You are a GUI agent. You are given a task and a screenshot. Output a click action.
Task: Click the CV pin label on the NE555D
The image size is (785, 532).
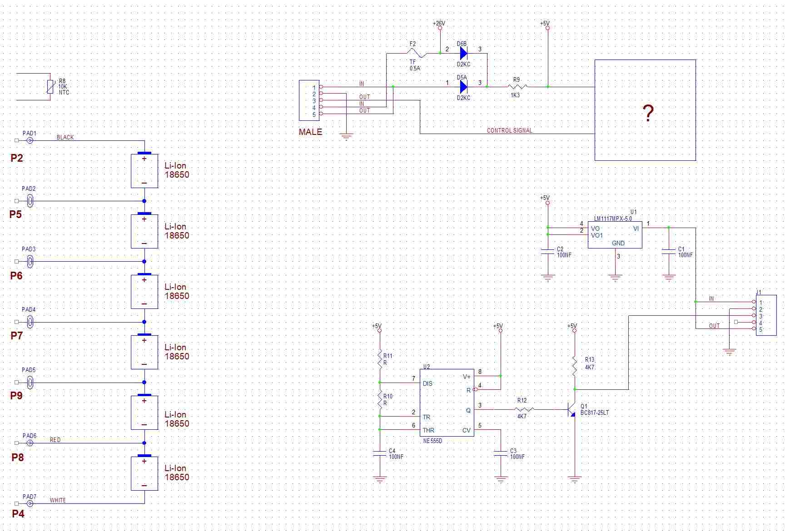tap(467, 430)
